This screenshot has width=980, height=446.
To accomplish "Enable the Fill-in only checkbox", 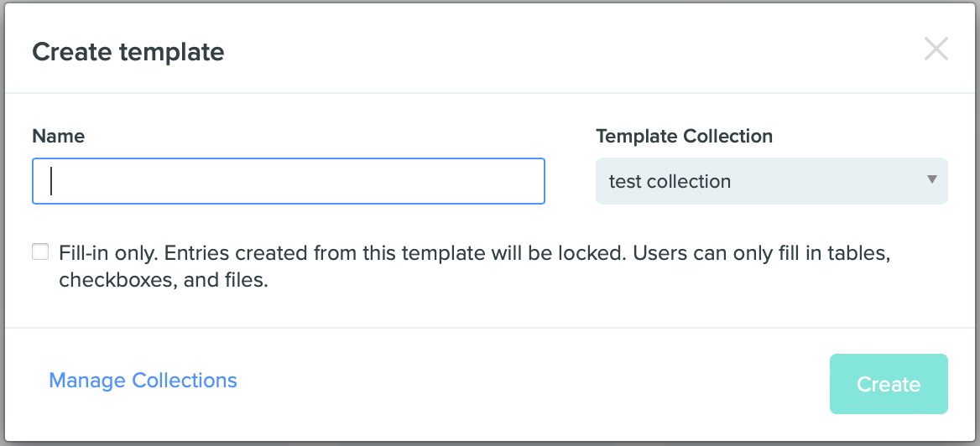I will coord(40,252).
